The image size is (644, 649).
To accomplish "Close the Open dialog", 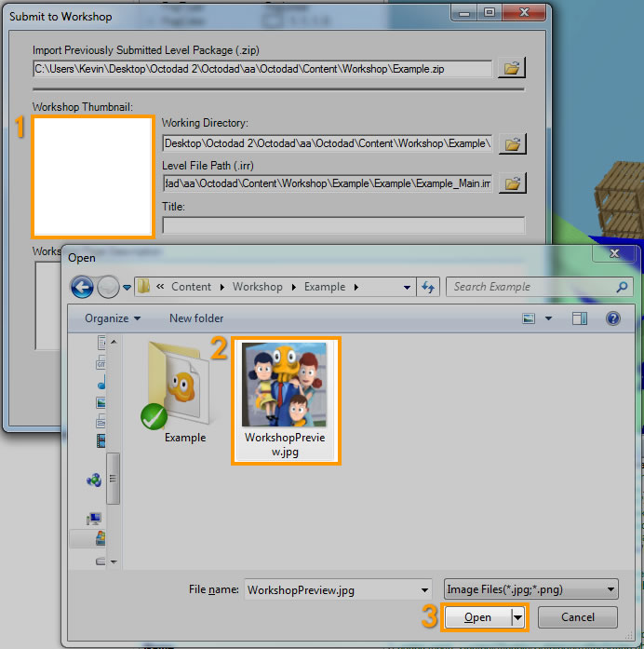I will coord(614,253).
